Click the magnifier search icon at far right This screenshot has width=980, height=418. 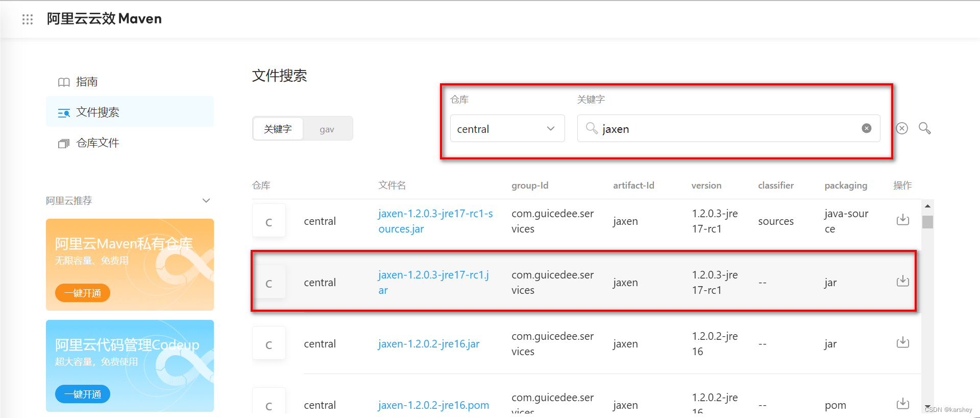(925, 128)
